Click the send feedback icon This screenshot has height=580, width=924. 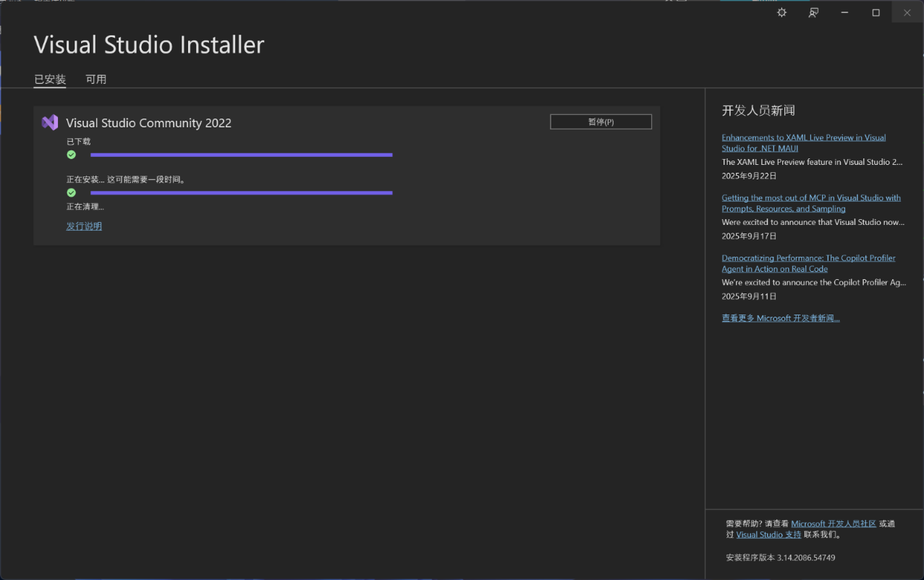pyautogui.click(x=813, y=12)
